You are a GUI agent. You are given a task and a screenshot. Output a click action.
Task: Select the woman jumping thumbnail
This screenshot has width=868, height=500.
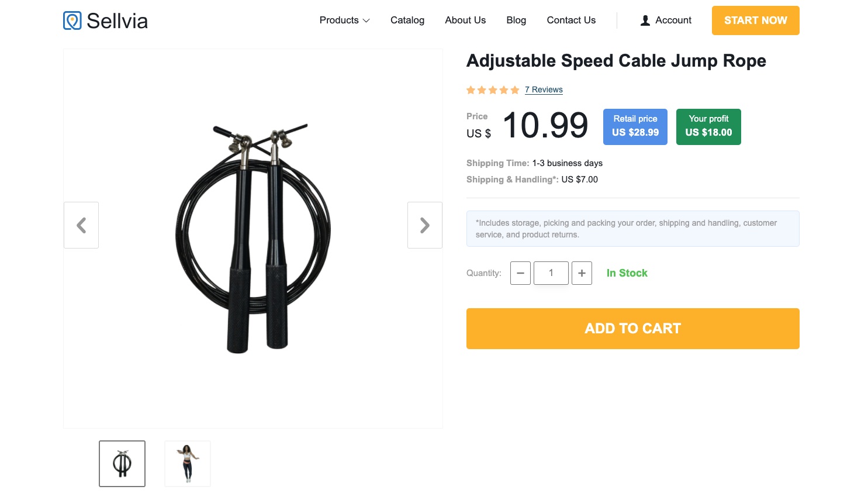point(188,464)
